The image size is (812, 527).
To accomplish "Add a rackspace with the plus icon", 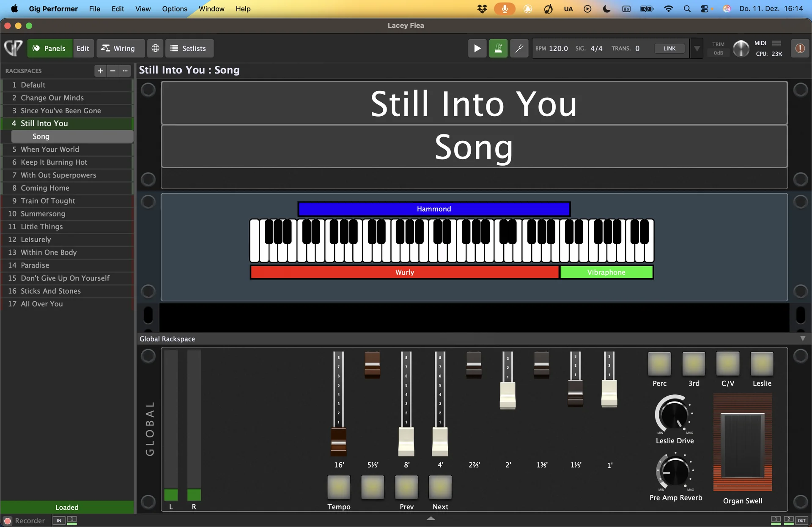I will click(x=100, y=71).
